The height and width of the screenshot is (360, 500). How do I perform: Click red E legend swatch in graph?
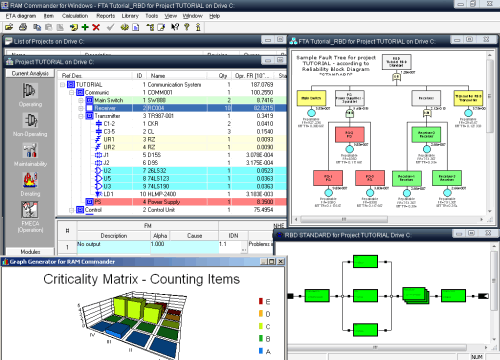click(261, 301)
